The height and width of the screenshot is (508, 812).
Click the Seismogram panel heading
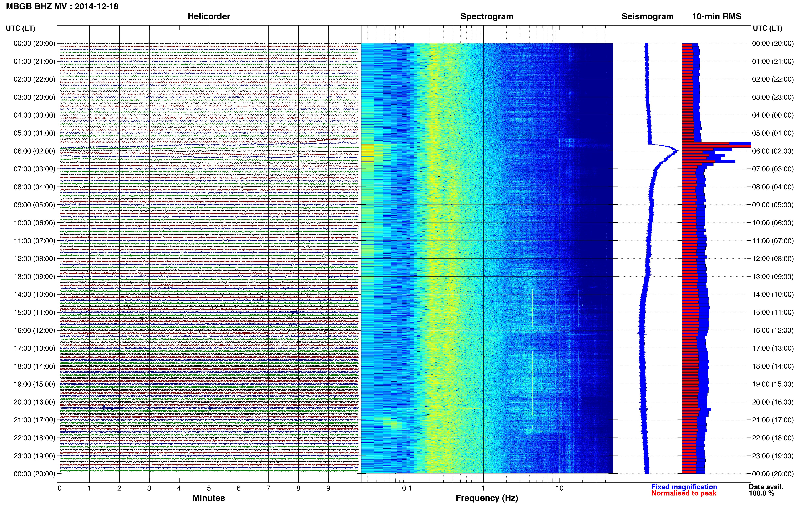coord(648,16)
